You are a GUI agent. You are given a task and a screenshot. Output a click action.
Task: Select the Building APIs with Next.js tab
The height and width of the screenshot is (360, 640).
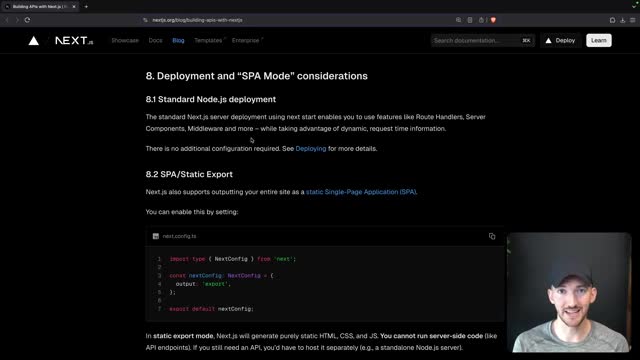(x=39, y=7)
